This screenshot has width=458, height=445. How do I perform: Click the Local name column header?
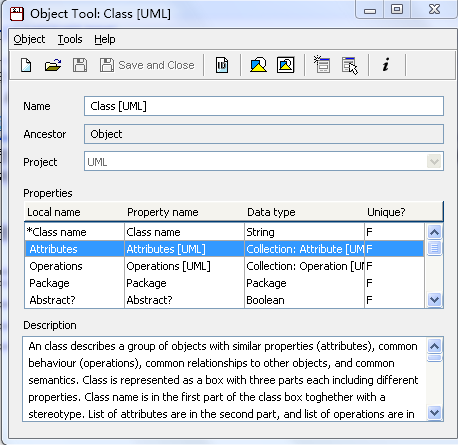[74, 212]
